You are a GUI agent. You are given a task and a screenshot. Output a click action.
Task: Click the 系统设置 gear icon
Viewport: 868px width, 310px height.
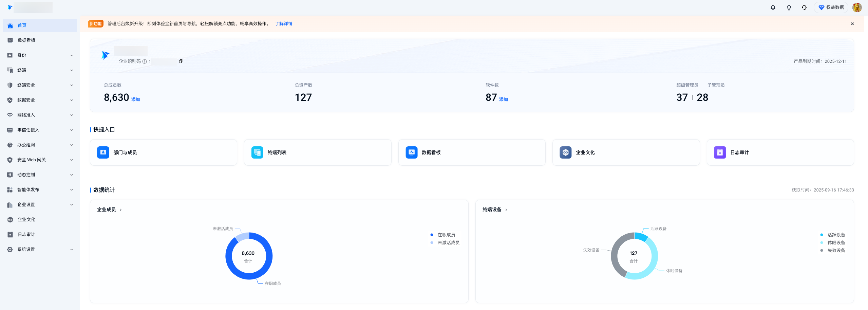click(10, 250)
